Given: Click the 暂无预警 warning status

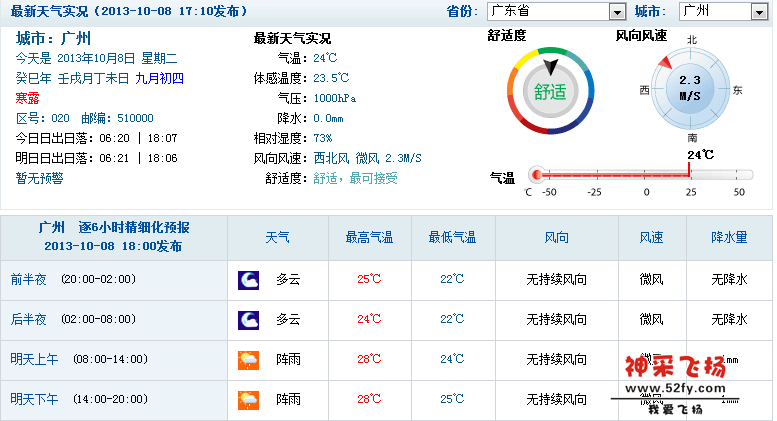Looking at the screenshot, I should pyautogui.click(x=39, y=178).
